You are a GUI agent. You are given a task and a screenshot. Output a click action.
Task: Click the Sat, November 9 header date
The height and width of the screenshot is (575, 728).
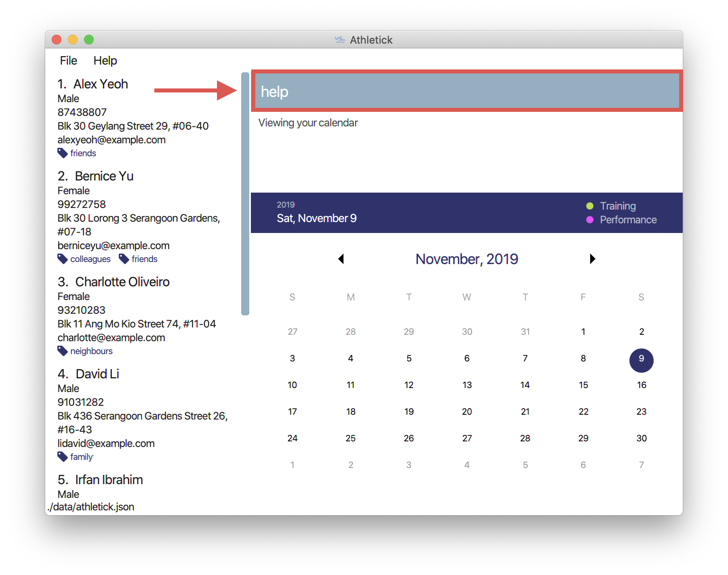click(x=317, y=218)
